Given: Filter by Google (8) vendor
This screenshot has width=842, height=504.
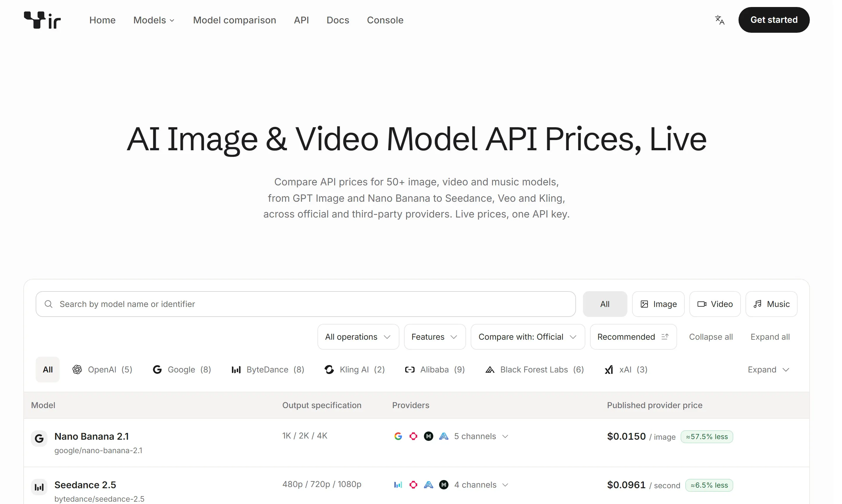Looking at the screenshot, I should [x=182, y=370].
